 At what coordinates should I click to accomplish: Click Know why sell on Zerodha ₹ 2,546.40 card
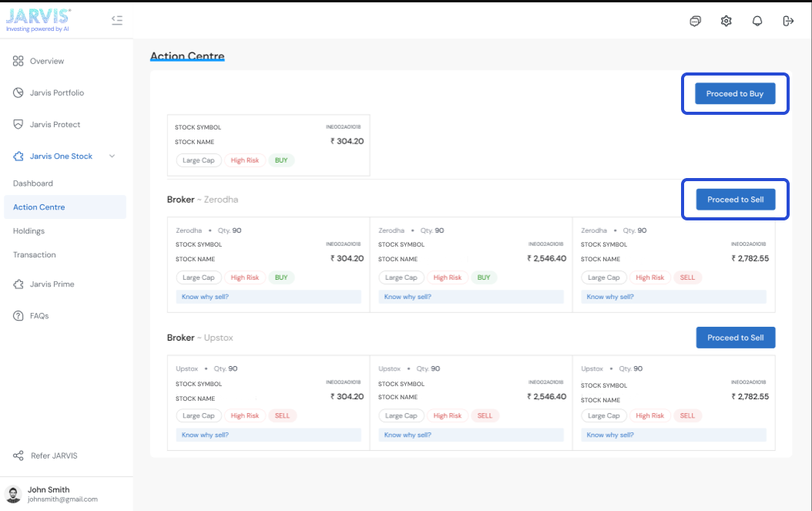(471, 297)
